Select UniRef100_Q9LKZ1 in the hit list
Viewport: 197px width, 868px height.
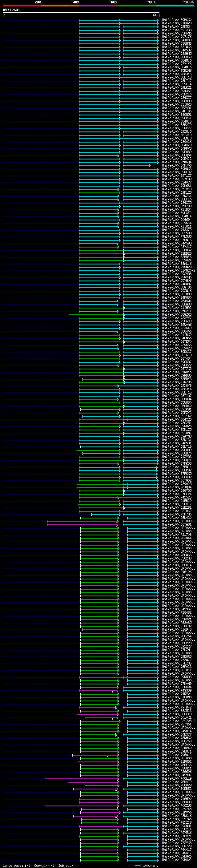[x=177, y=88]
